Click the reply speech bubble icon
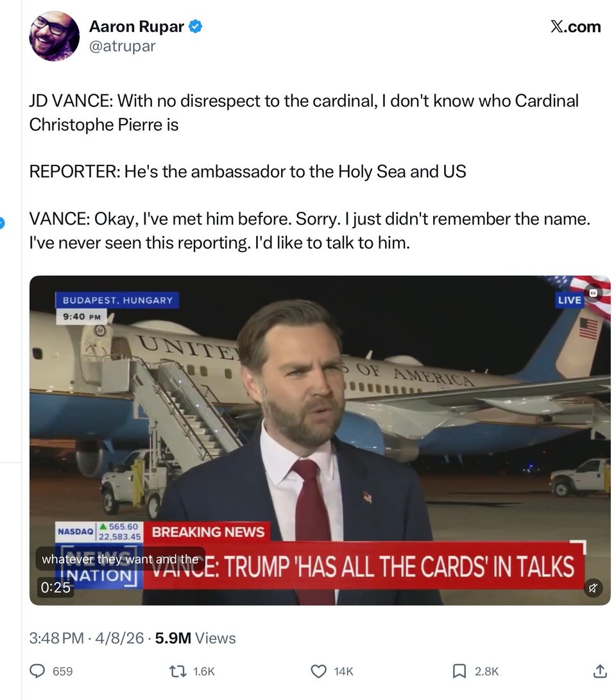Viewport: 616px width, 700px height. click(x=38, y=671)
